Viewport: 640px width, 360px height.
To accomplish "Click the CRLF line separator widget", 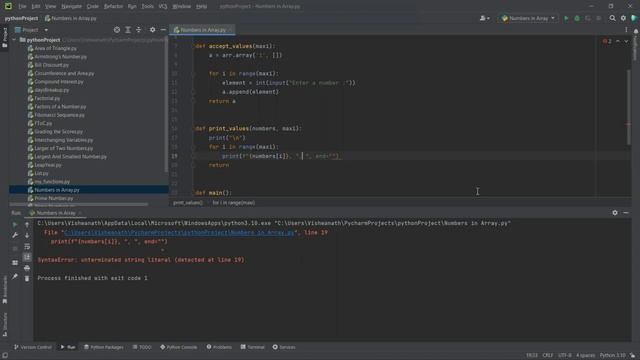I will click(x=548, y=355).
